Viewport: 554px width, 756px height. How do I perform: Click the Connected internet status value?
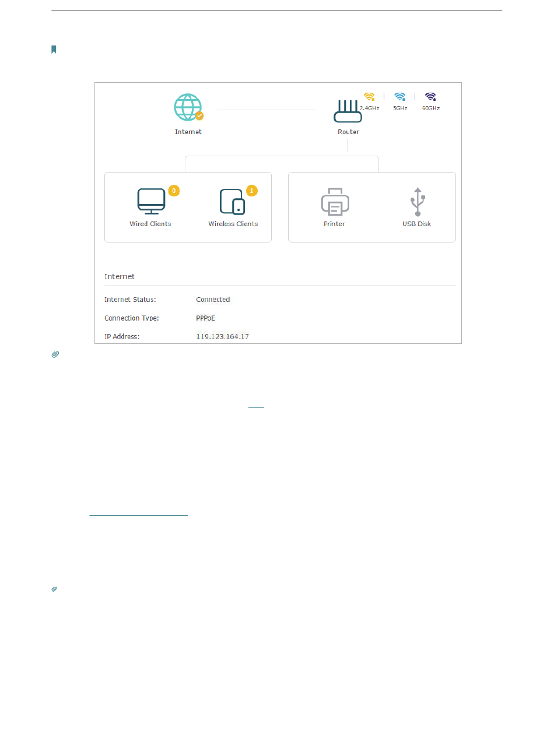(x=213, y=300)
